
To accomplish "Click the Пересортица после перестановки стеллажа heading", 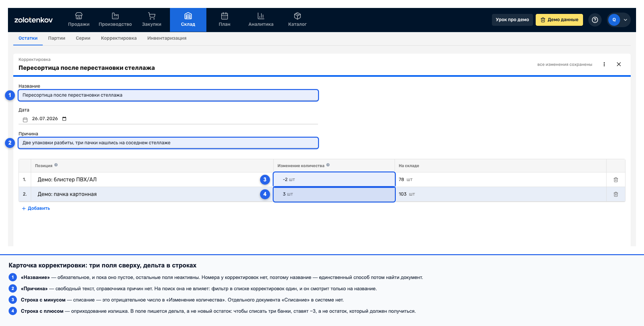I will 86,68.
